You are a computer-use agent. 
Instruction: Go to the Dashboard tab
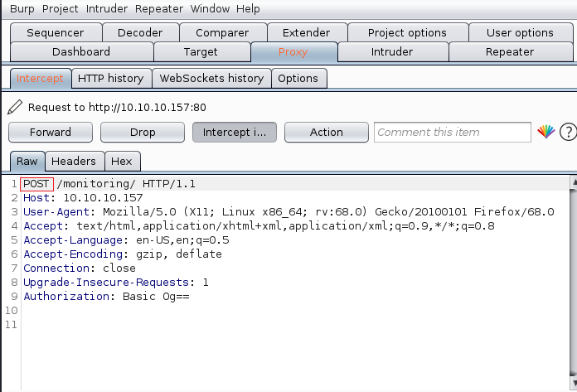pyautogui.click(x=80, y=51)
